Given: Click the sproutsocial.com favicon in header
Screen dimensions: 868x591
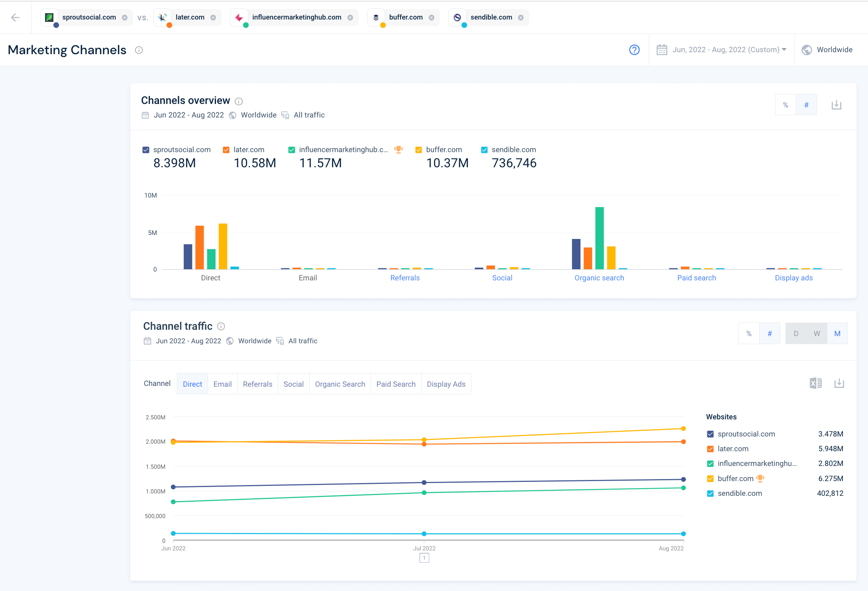Looking at the screenshot, I should (49, 18).
